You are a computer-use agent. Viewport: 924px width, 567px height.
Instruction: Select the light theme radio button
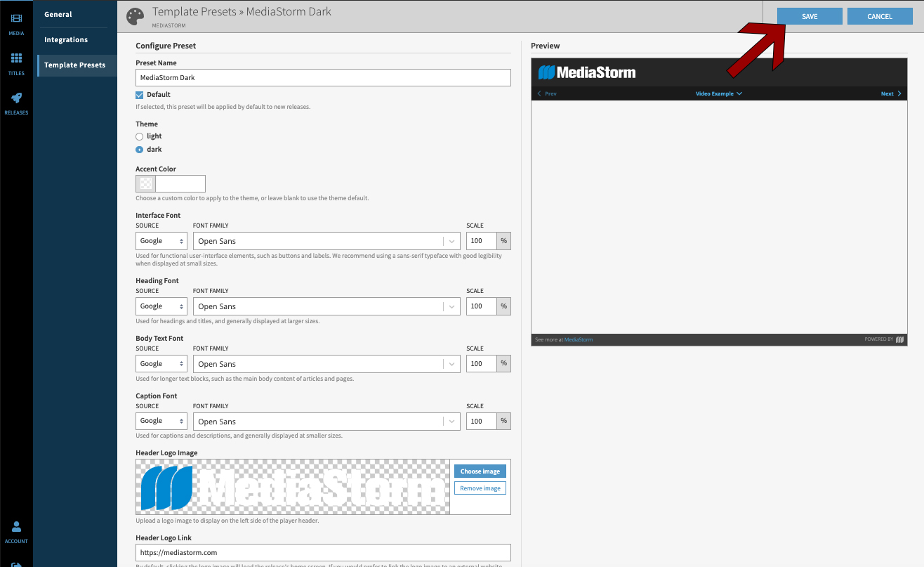coord(139,136)
